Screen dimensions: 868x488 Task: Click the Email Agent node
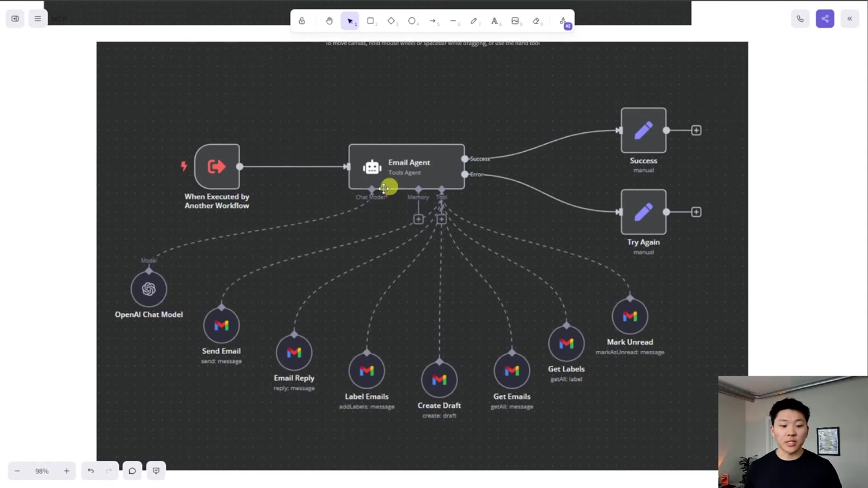[x=406, y=167]
